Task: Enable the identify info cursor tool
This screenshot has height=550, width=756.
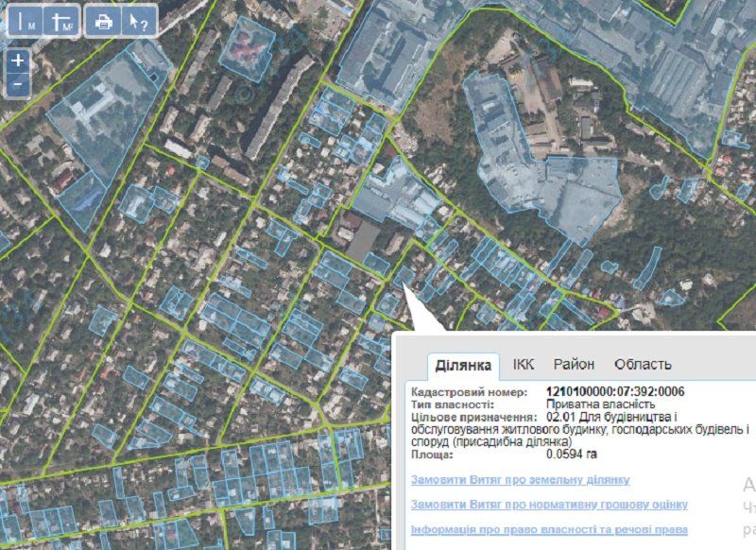Action: coord(139,21)
